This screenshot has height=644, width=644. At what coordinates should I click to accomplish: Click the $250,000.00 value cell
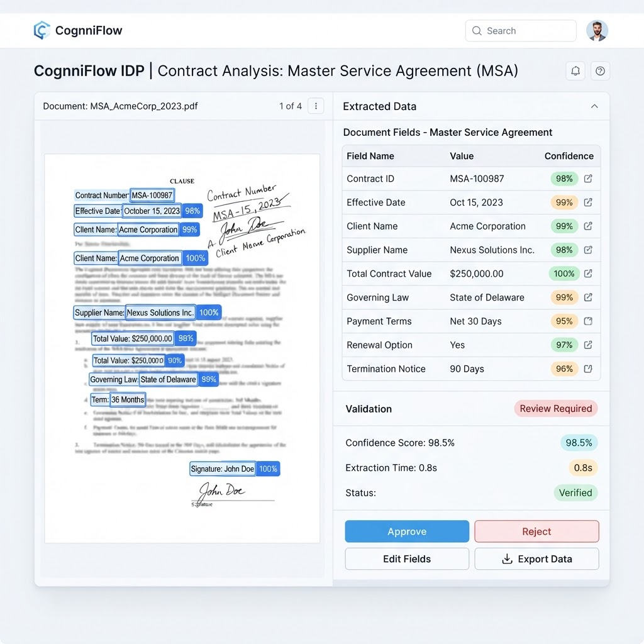click(x=477, y=274)
